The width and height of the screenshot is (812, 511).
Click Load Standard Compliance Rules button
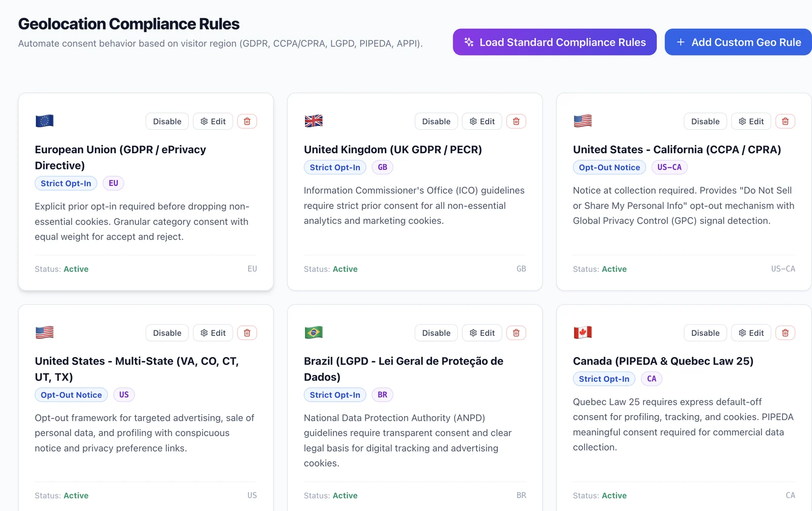555,42
